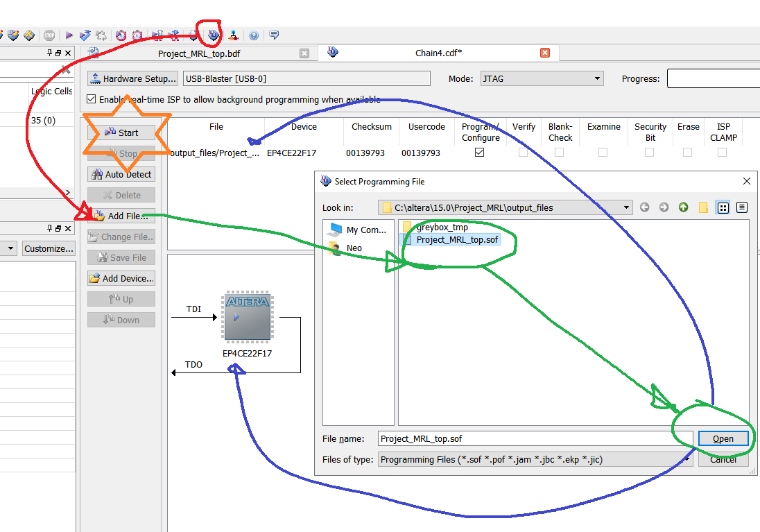760x532 pixels.
Task: Check the ISP CLAMP checkbox
Action: [x=722, y=153]
